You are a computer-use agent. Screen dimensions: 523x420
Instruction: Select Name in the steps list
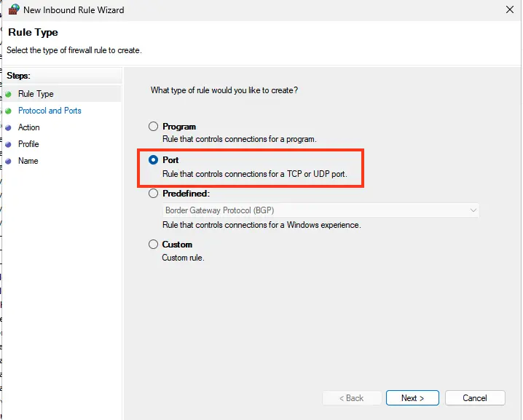click(28, 161)
